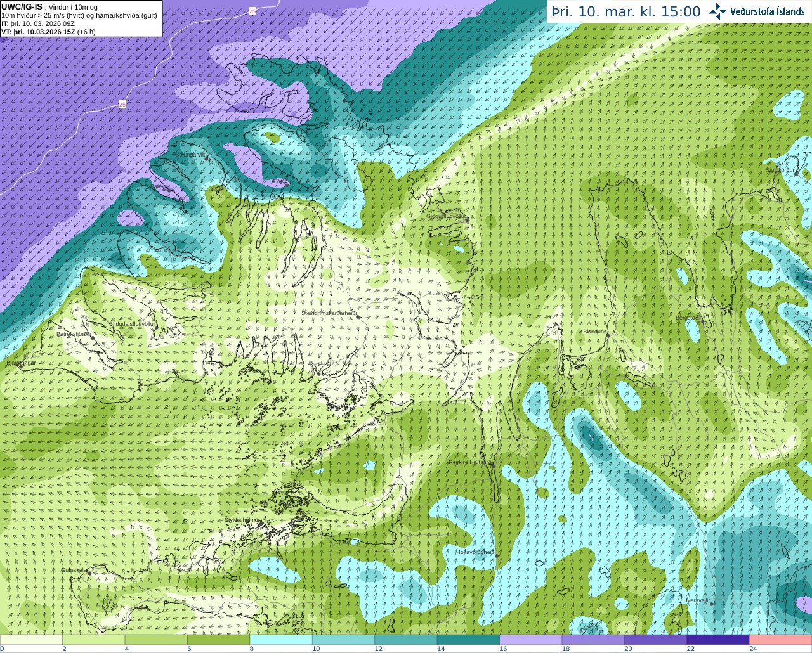Image resolution: width=812 pixels, height=653 pixels.
Task: Click the legend value '4'
Action: click(127, 649)
